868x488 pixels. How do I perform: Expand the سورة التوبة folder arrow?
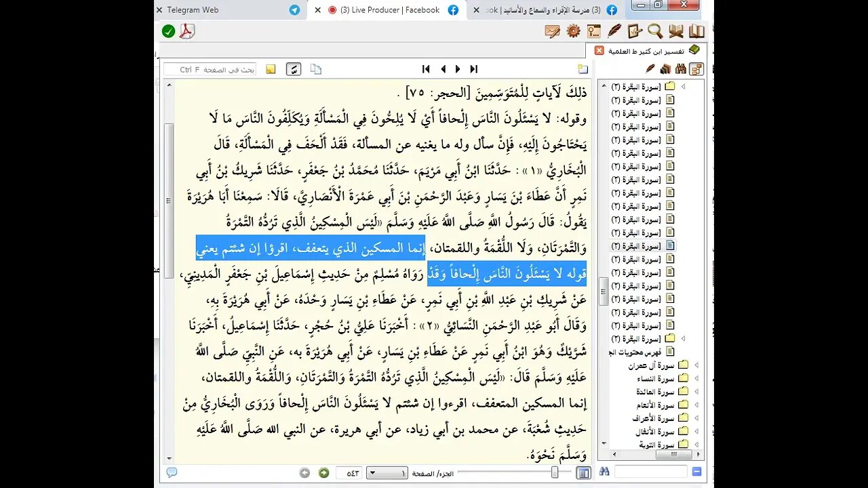[x=696, y=445]
